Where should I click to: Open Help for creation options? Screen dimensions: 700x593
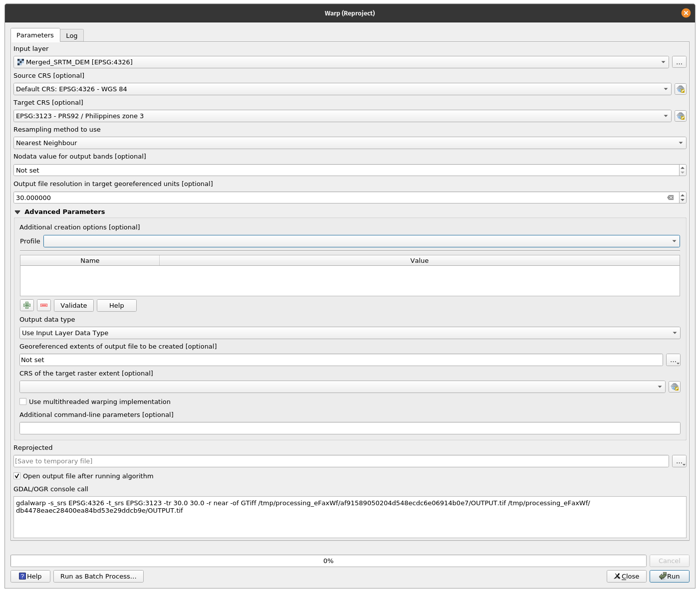[x=117, y=305]
